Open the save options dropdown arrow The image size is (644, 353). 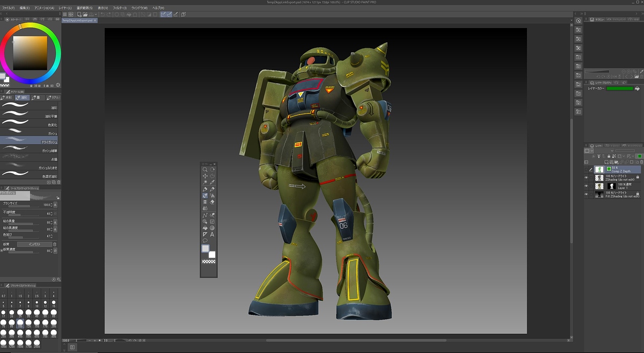95,15
